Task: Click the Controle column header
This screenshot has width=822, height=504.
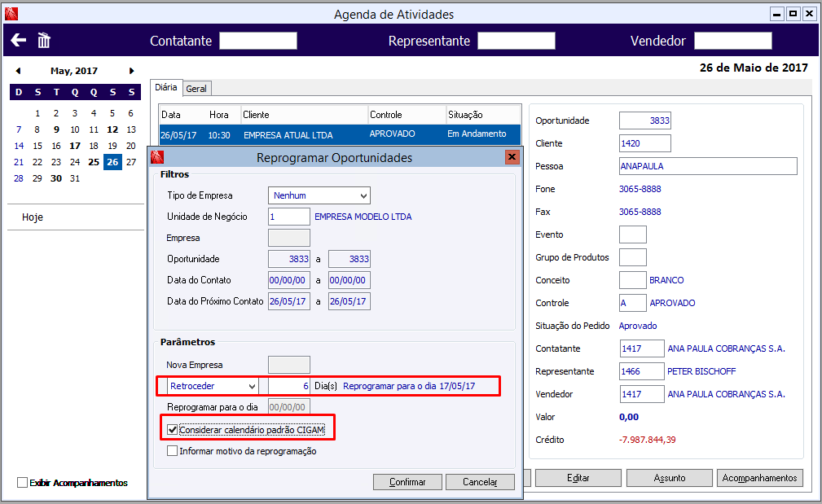Action: point(407,115)
